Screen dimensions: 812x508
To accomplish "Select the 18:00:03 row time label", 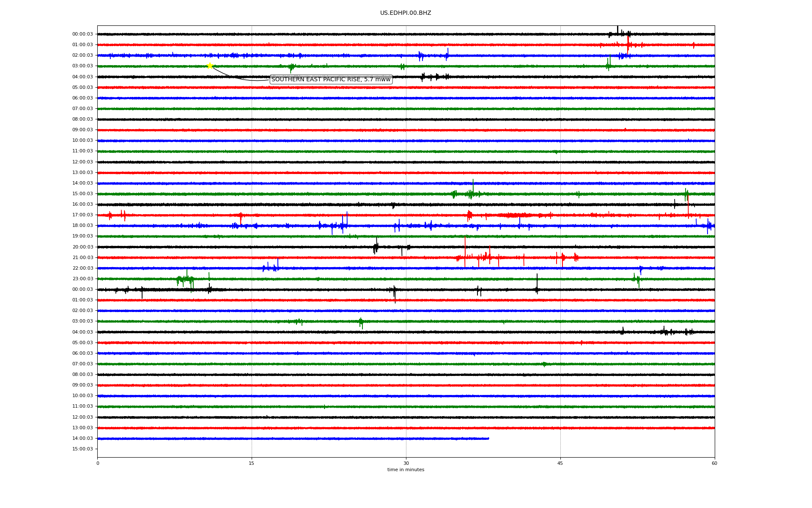I will (82, 226).
